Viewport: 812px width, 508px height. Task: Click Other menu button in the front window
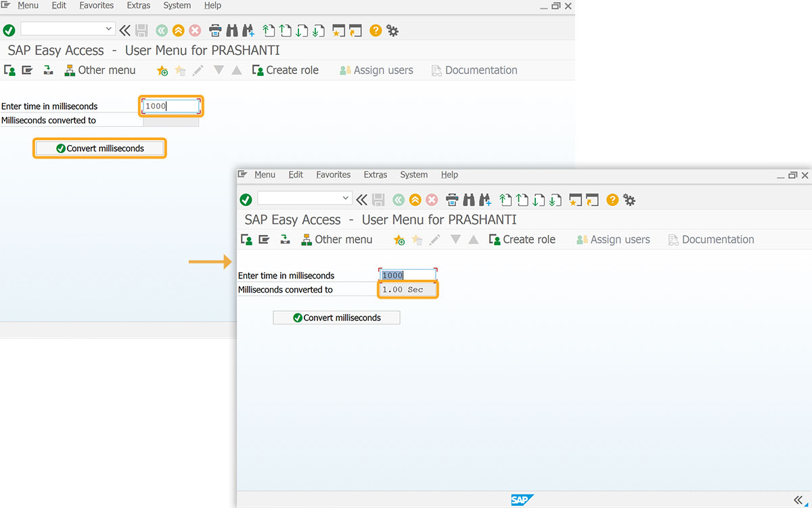337,240
